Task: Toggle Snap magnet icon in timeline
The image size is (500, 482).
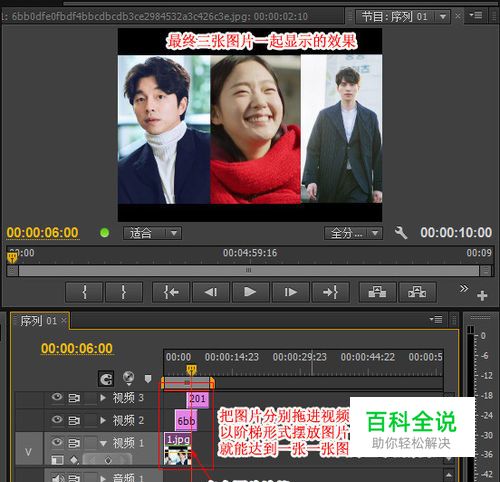Action: click(x=106, y=379)
